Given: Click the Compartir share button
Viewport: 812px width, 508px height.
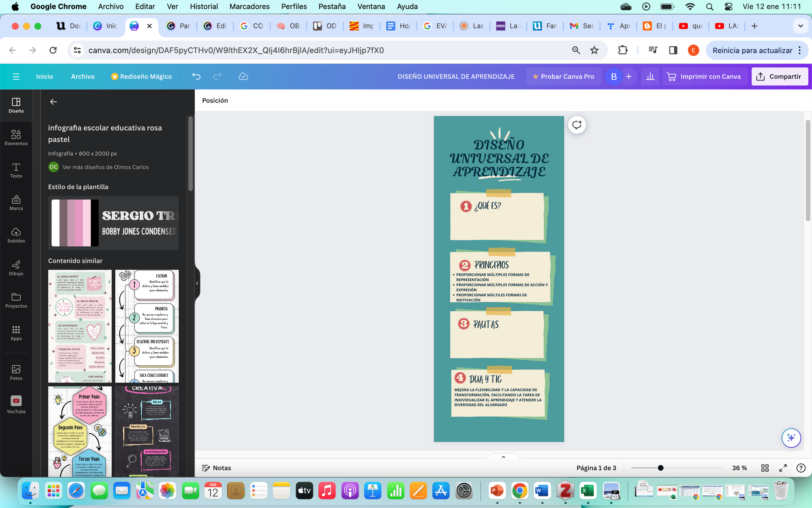Looking at the screenshot, I should tap(780, 76).
